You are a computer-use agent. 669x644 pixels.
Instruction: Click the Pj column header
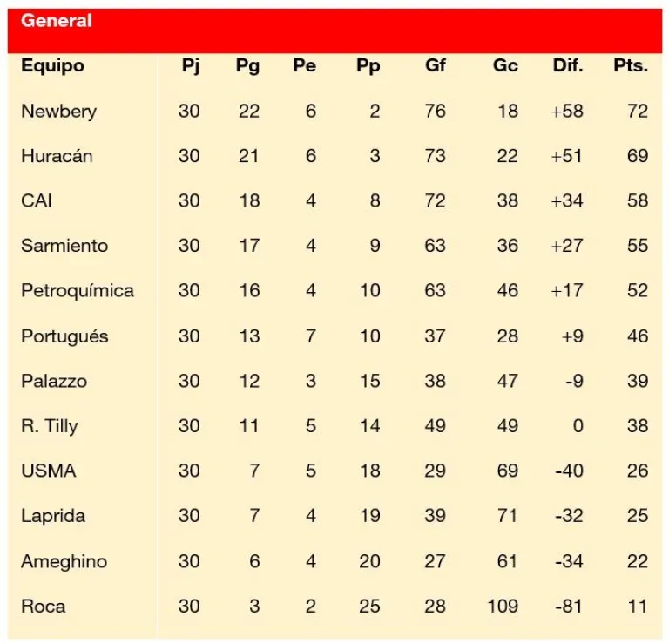(191, 66)
